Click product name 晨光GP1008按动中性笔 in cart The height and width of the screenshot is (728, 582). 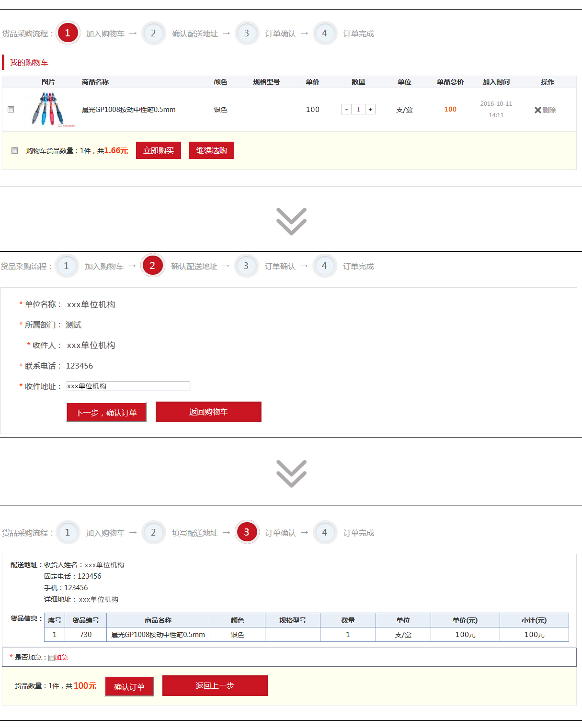[x=128, y=110]
